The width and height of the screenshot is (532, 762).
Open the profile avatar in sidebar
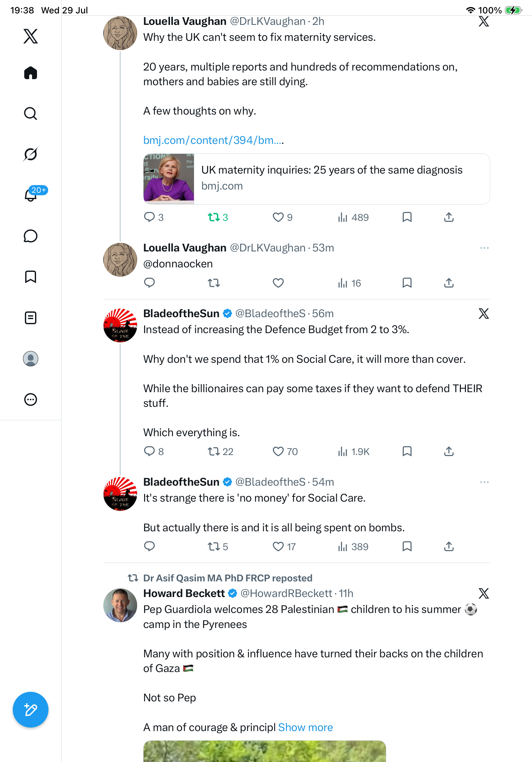31,359
